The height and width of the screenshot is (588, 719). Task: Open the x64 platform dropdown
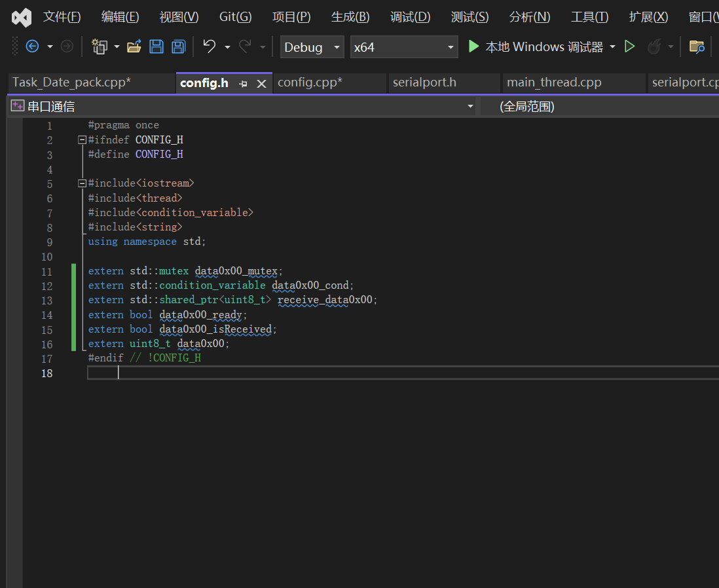404,47
